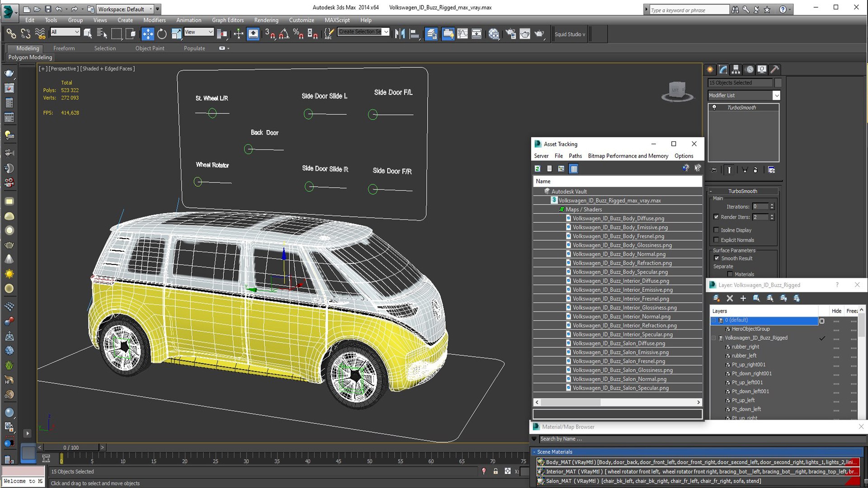Click the Bind to Space Warp icon

click(40, 34)
